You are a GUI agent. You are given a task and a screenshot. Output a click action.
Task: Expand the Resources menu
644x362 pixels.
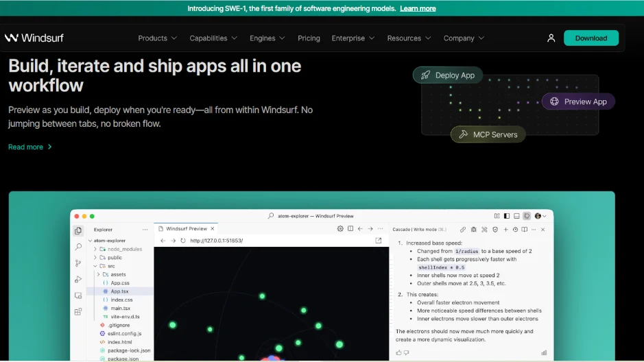tap(409, 38)
